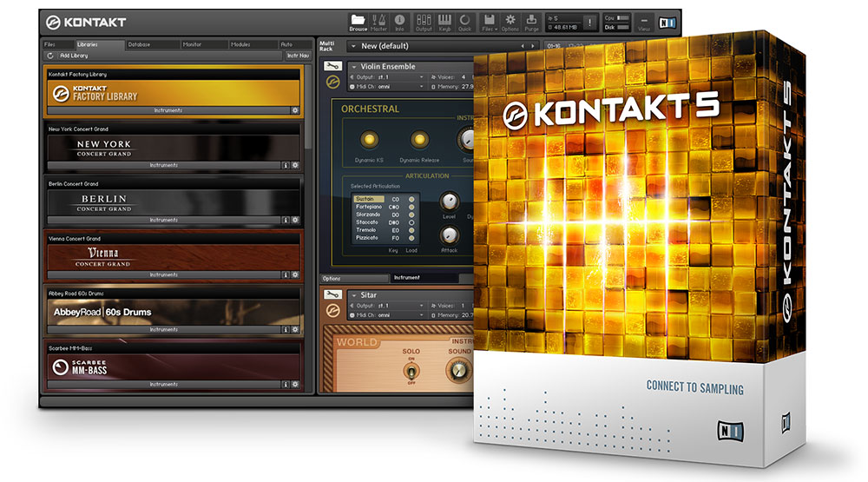868x482 pixels.
Task: Open the Sitar Output st.1 dropdown
Action: pos(388,306)
